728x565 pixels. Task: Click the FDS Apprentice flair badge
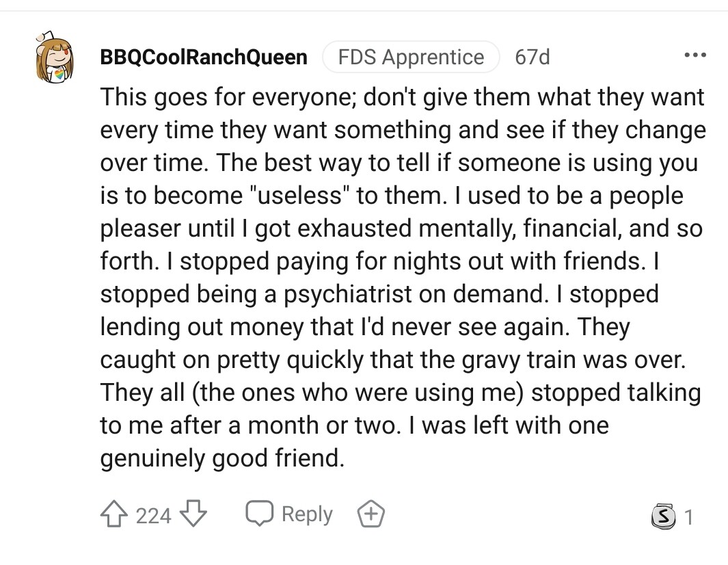(411, 57)
